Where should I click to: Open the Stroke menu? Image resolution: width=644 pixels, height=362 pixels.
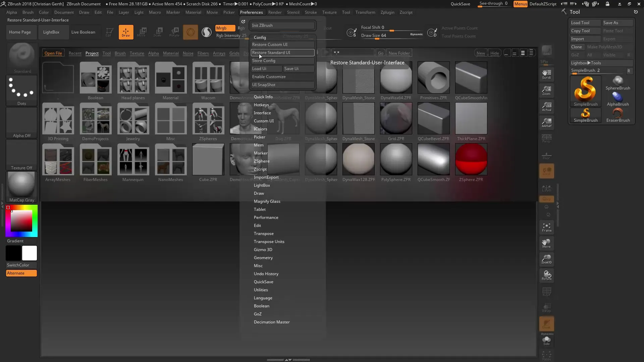tap(311, 12)
